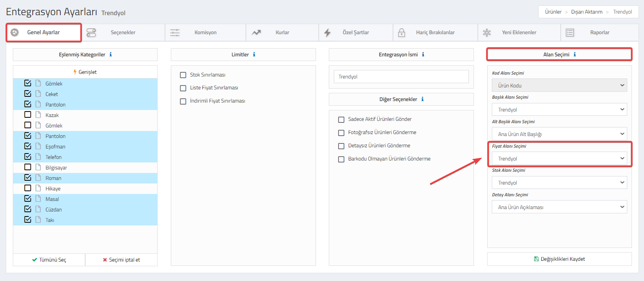Click the document icon beside Ceket
Viewport: 644px width, 281px height.
pos(38,94)
